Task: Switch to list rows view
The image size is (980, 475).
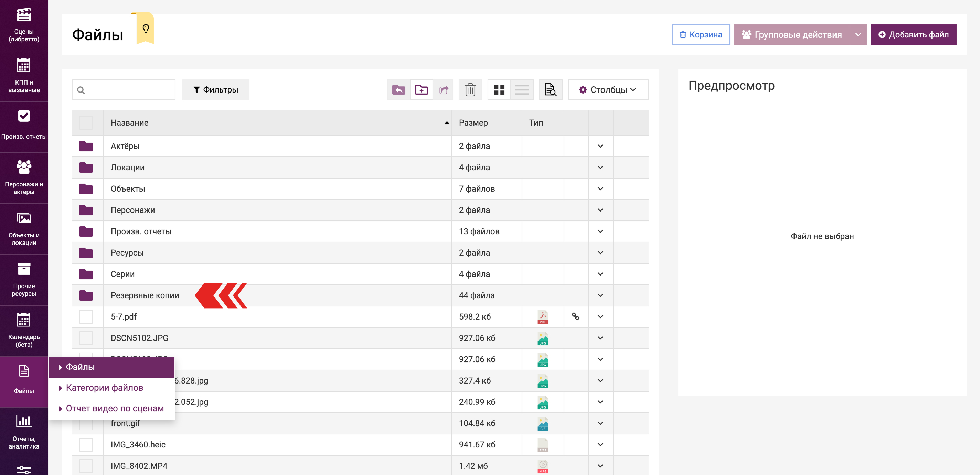Action: click(522, 90)
